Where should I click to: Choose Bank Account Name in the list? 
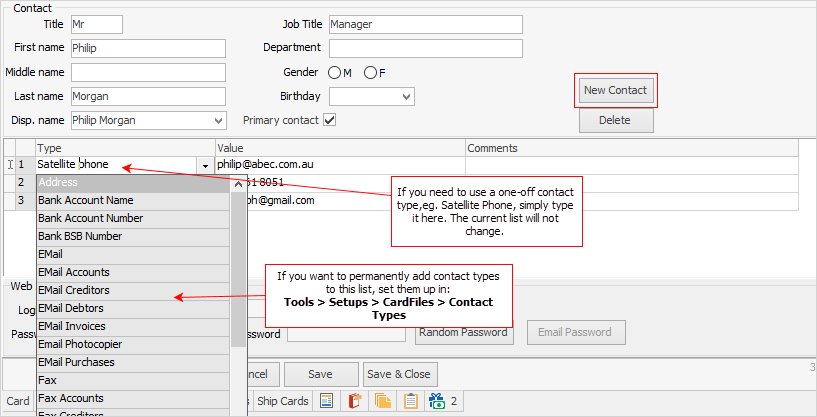133,201
